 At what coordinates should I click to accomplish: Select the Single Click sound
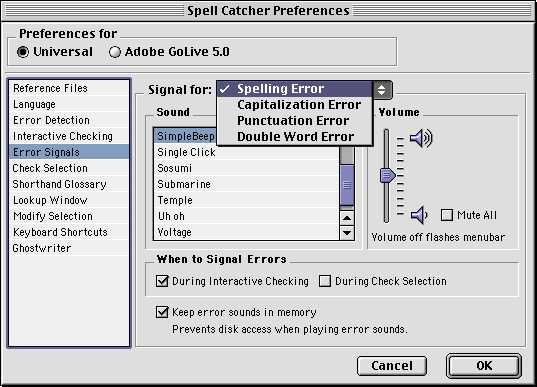coord(246,152)
